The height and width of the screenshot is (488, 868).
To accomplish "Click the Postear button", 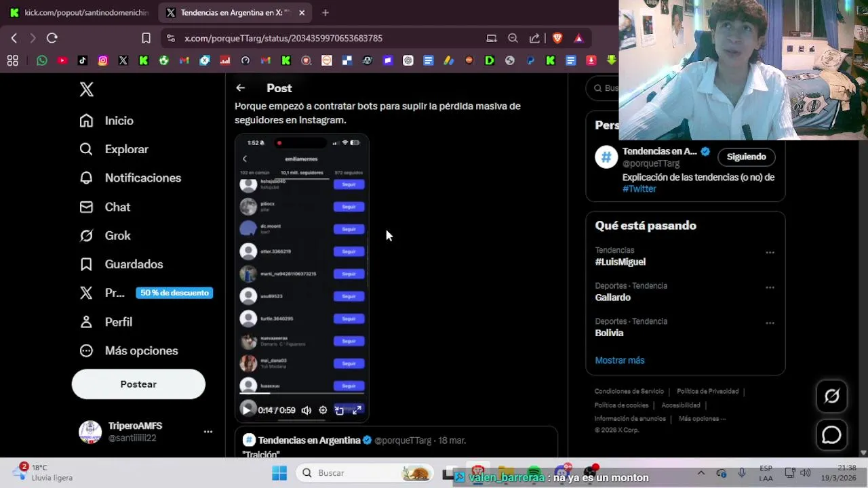I will click(x=138, y=384).
